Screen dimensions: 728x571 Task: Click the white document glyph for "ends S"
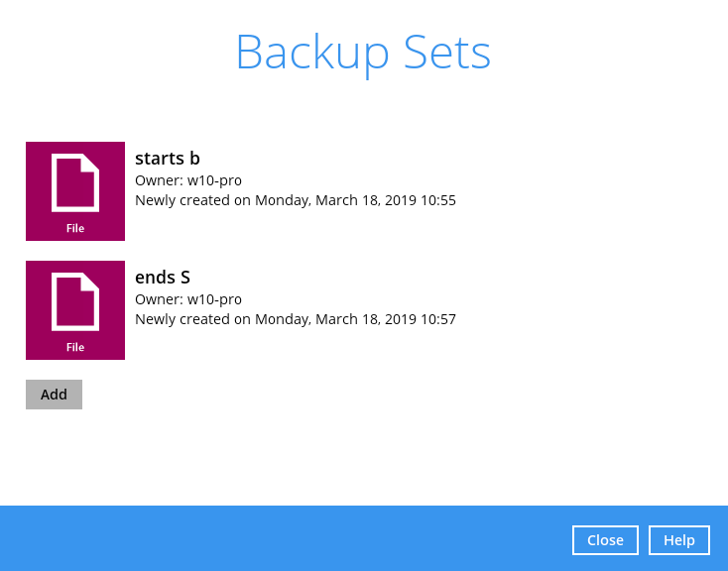75,301
